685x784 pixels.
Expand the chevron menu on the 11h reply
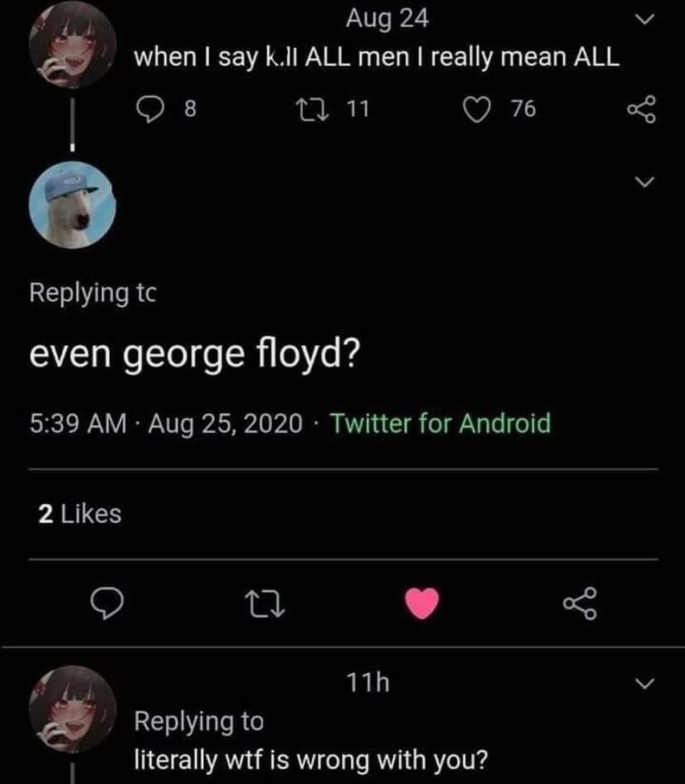click(643, 684)
